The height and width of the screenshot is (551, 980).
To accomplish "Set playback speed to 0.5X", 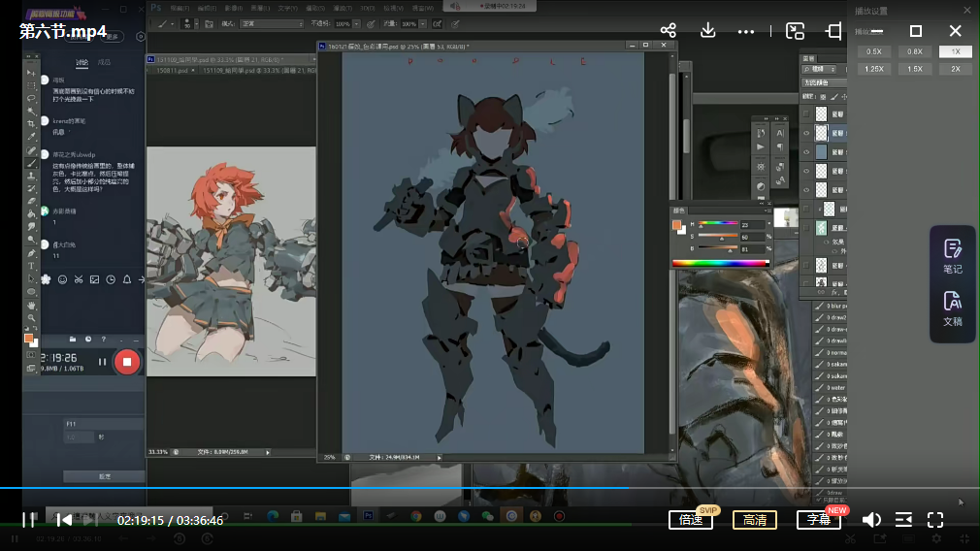I will click(x=873, y=51).
